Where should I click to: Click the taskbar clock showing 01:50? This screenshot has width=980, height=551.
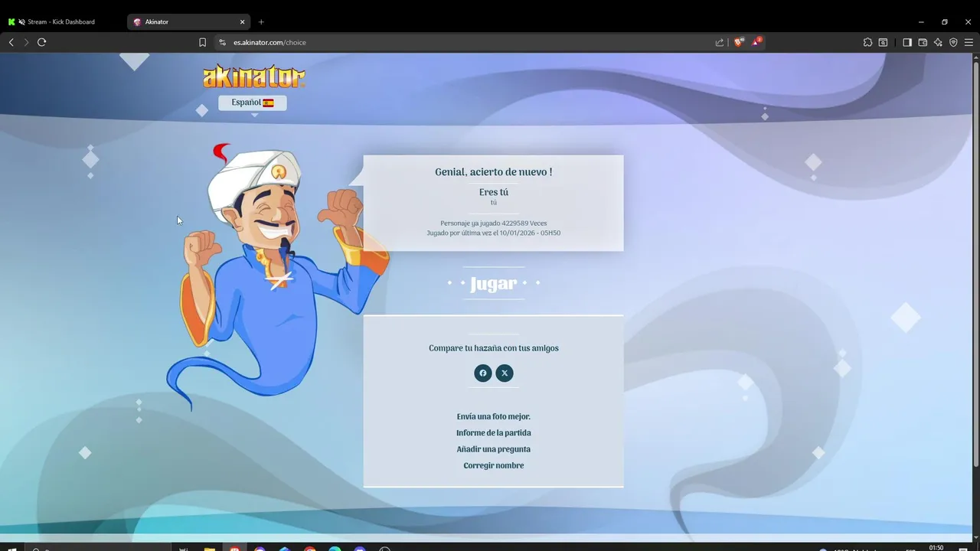pyautogui.click(x=936, y=548)
